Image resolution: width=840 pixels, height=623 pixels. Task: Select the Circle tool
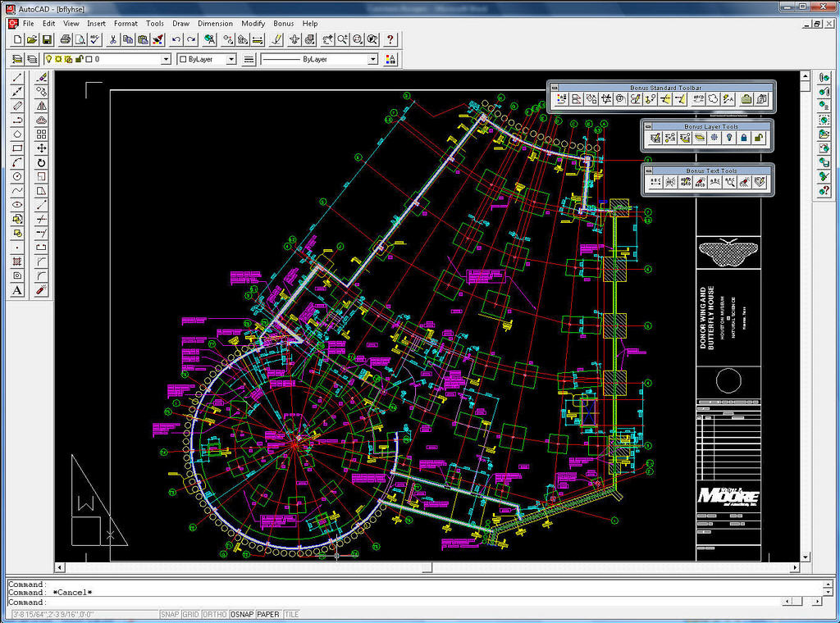pyautogui.click(x=17, y=176)
